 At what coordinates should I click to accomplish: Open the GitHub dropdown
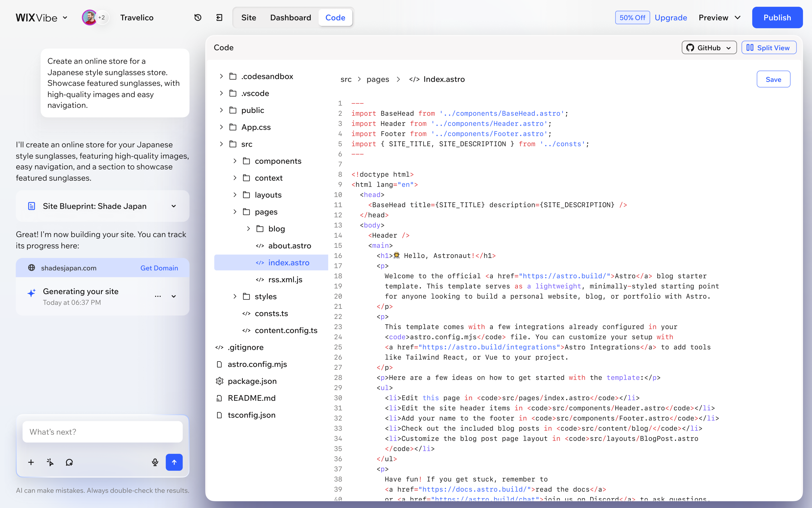pyautogui.click(x=709, y=48)
